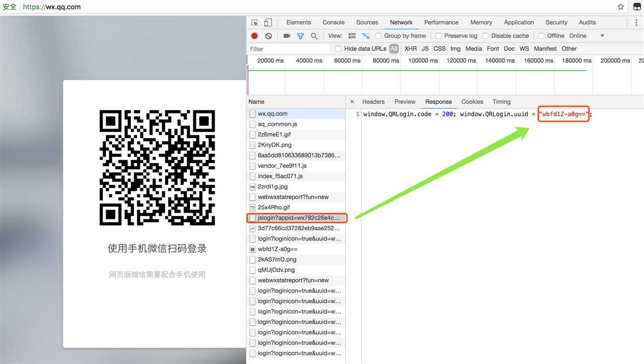644x364 pixels.
Task: Filter requests by CSS type
Action: tap(440, 49)
